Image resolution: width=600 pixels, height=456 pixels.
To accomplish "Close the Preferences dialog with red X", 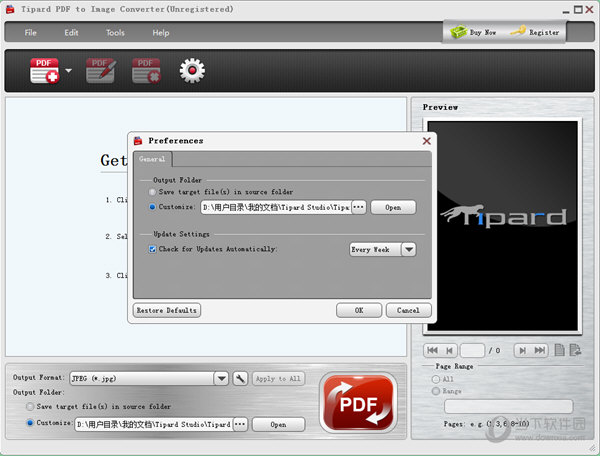I will pyautogui.click(x=427, y=141).
